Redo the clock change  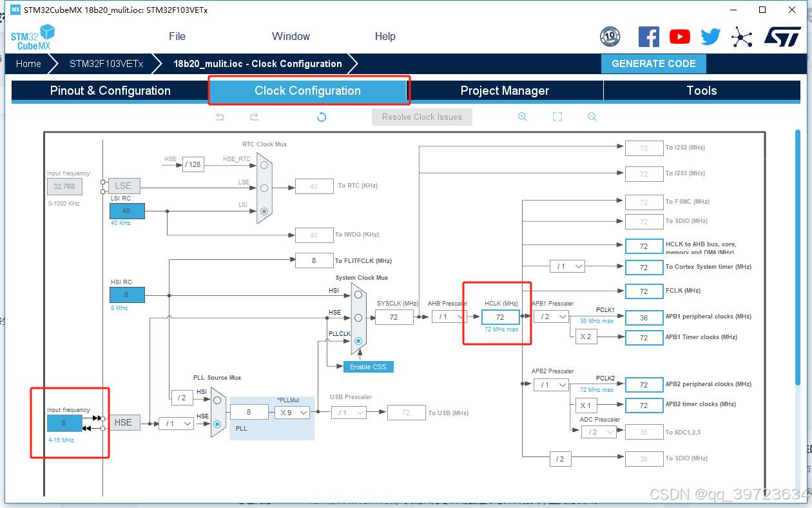[x=254, y=117]
